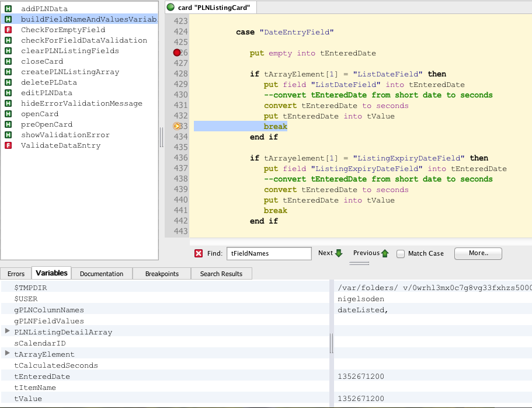
Task: Click the F icon beside CheckForEmptyField
Action: click(x=9, y=30)
